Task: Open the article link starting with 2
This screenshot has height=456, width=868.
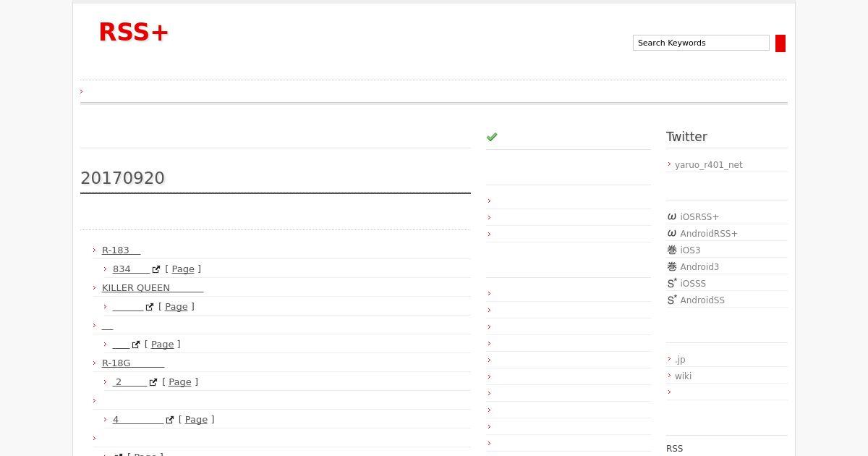Action: tap(129, 381)
